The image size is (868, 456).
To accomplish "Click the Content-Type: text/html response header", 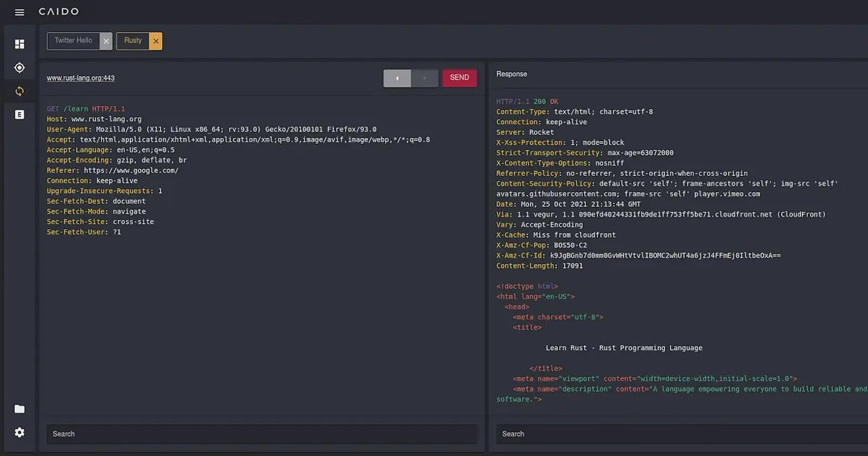I will (575, 112).
